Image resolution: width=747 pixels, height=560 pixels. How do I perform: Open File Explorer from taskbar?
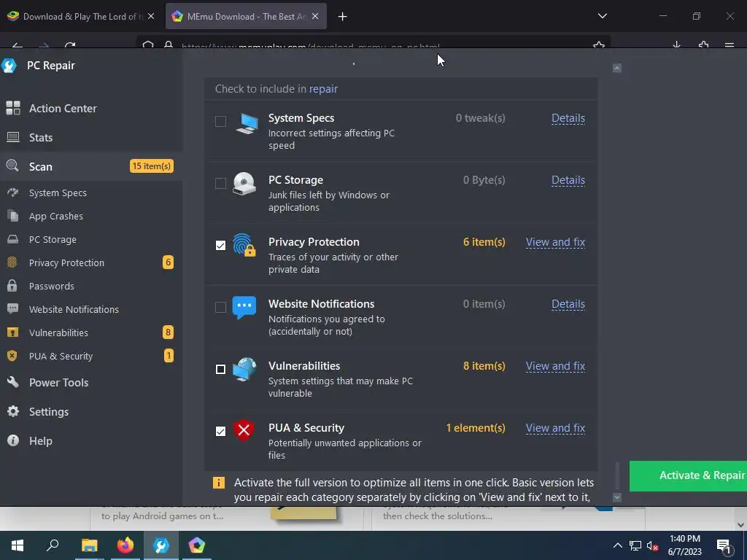(89, 545)
